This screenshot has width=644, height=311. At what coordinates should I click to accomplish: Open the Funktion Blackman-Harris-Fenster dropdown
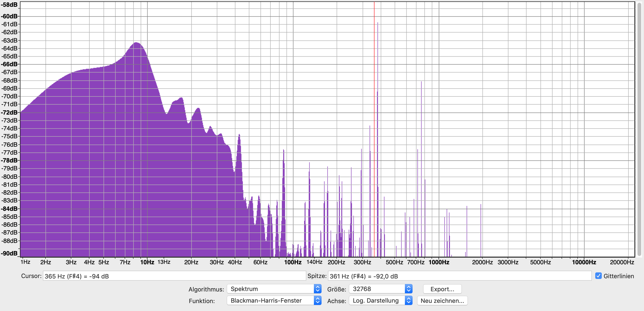[274, 301]
